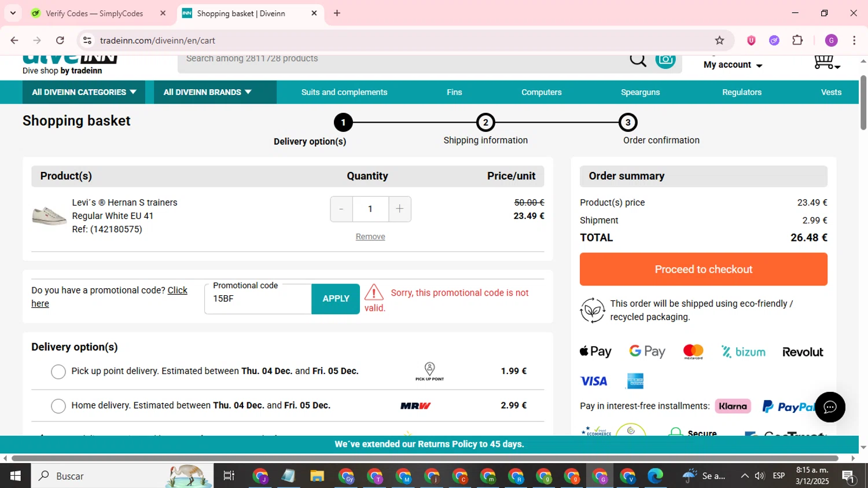Select Home delivery radio option

click(x=58, y=406)
